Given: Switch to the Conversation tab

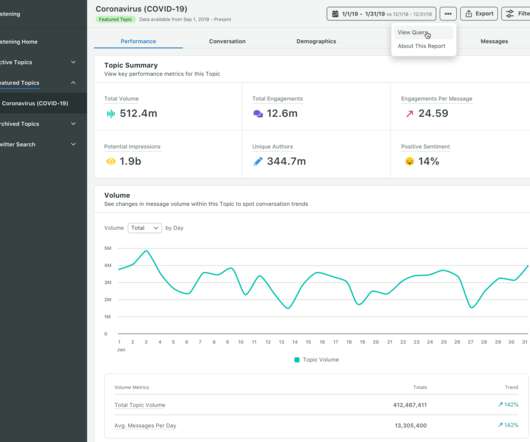Looking at the screenshot, I should tap(227, 41).
